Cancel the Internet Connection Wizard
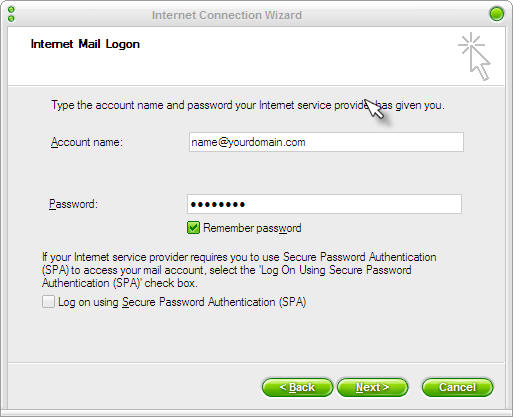The image size is (513, 417). [x=457, y=387]
